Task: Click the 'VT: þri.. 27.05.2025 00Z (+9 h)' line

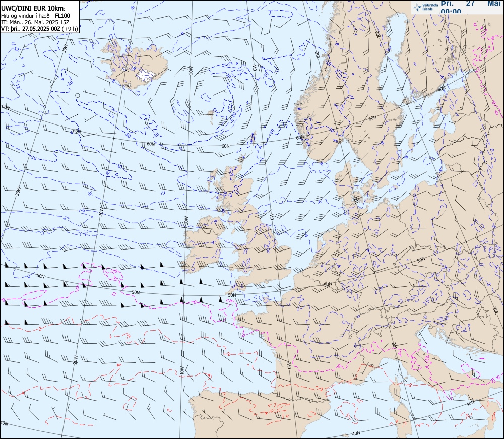Action: pos(39,29)
